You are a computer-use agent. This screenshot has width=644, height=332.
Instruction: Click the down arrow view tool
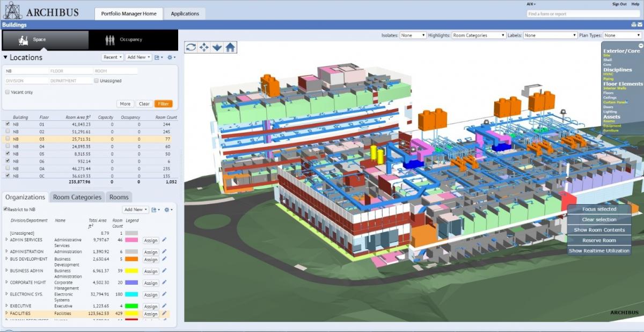pos(217,47)
